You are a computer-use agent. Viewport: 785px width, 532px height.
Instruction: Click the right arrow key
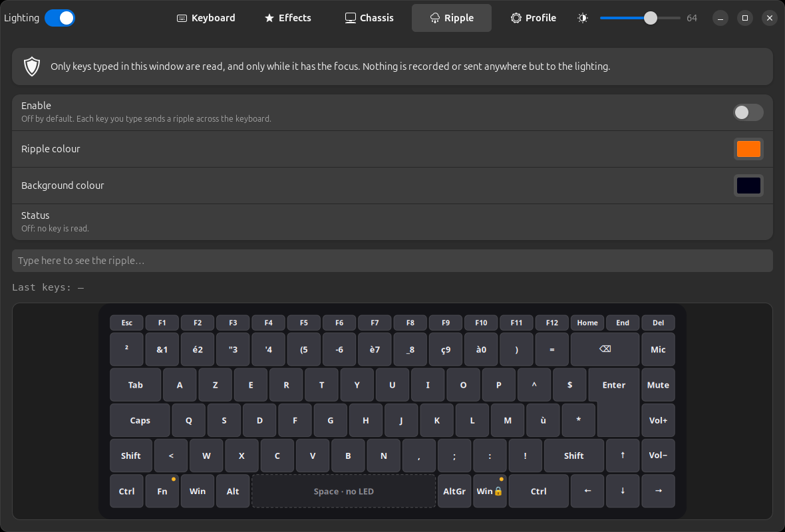[x=658, y=491]
